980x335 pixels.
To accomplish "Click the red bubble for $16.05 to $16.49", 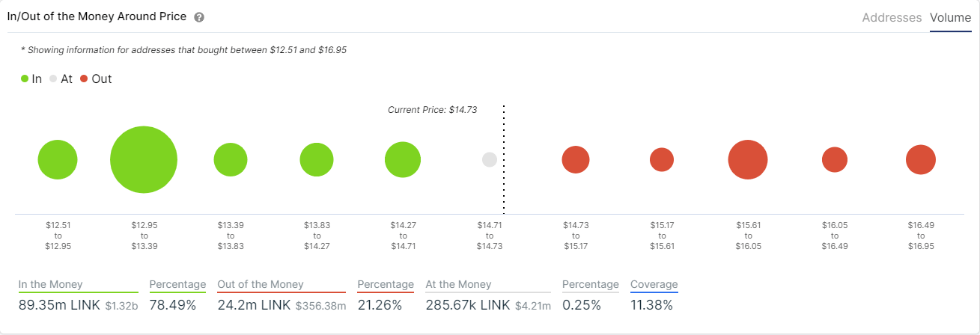I will pos(835,159).
